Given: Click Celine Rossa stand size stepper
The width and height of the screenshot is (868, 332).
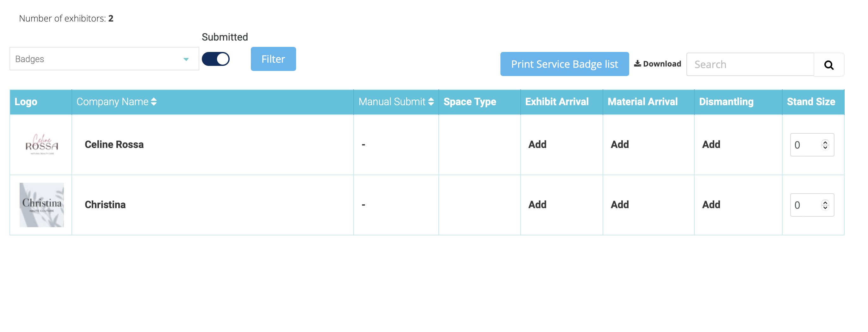Looking at the screenshot, I should 825,145.
